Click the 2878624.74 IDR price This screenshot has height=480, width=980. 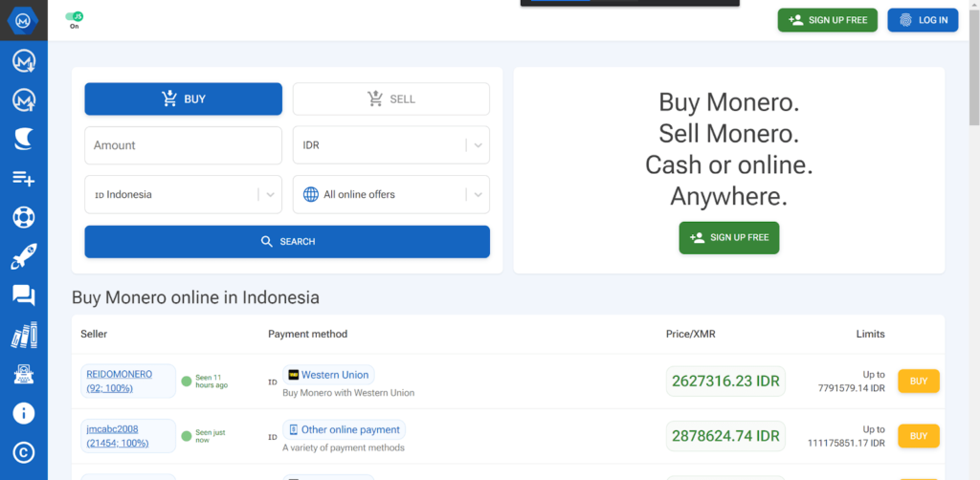[x=725, y=436]
